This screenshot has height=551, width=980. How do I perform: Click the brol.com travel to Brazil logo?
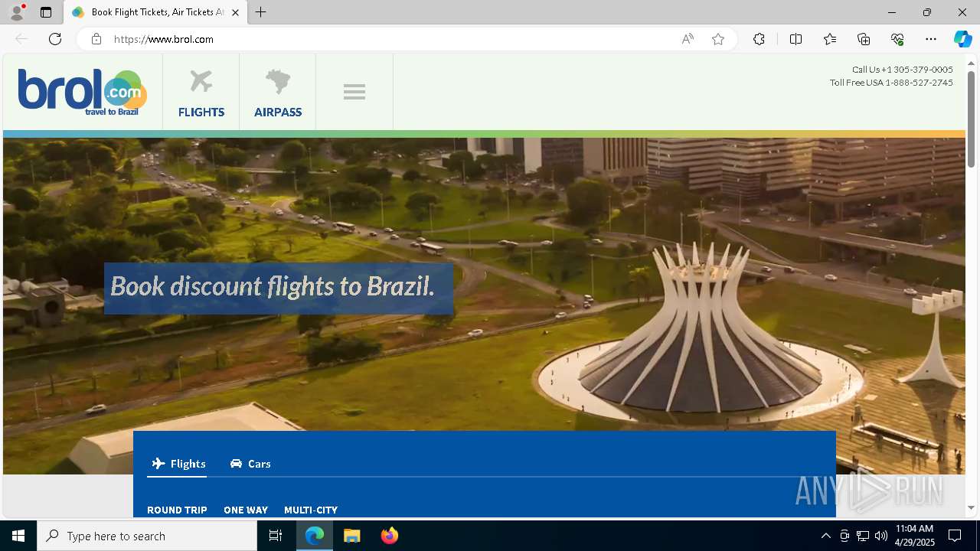pos(83,93)
